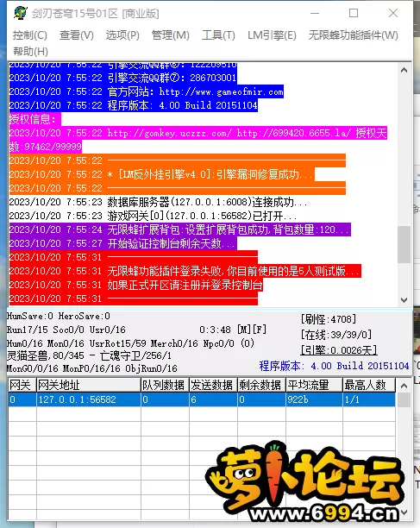Click log line 引擎交流QQ群⑦: 286703001
The width and height of the screenshot is (420, 528).
click(123, 78)
